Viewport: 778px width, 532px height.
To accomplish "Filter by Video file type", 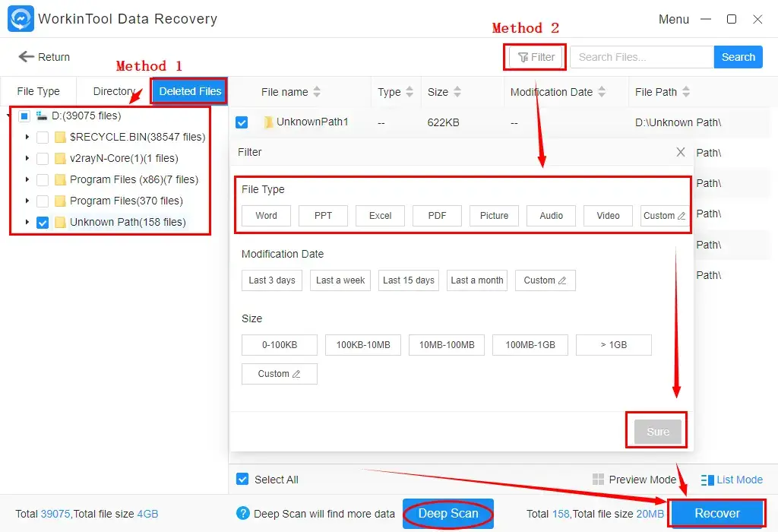I will [609, 216].
